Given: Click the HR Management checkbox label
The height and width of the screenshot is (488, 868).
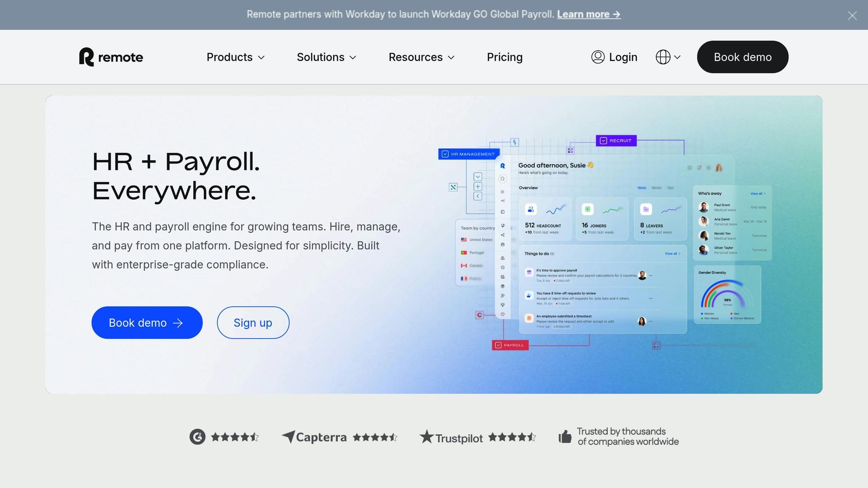Looking at the screenshot, I should [x=469, y=154].
